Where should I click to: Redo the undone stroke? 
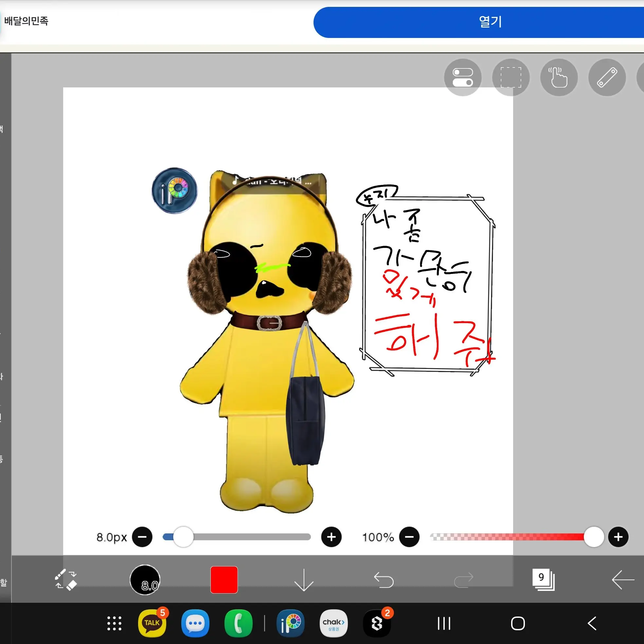click(x=464, y=580)
